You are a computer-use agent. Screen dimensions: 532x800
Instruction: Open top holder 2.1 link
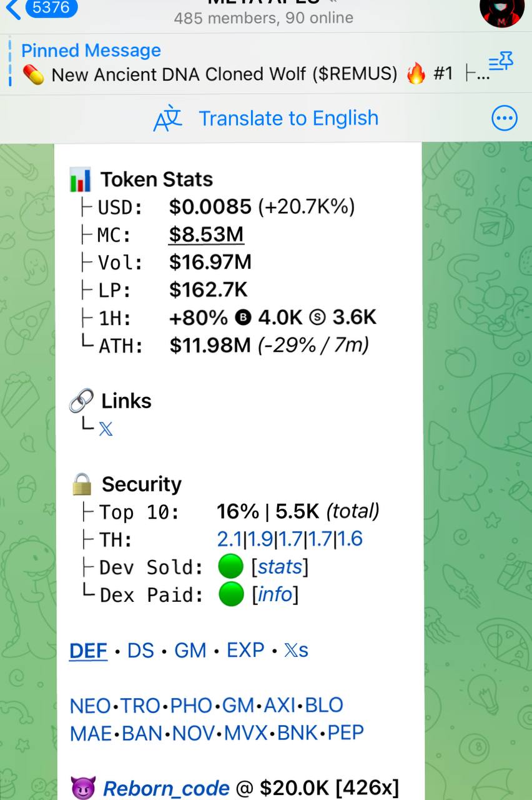229,539
